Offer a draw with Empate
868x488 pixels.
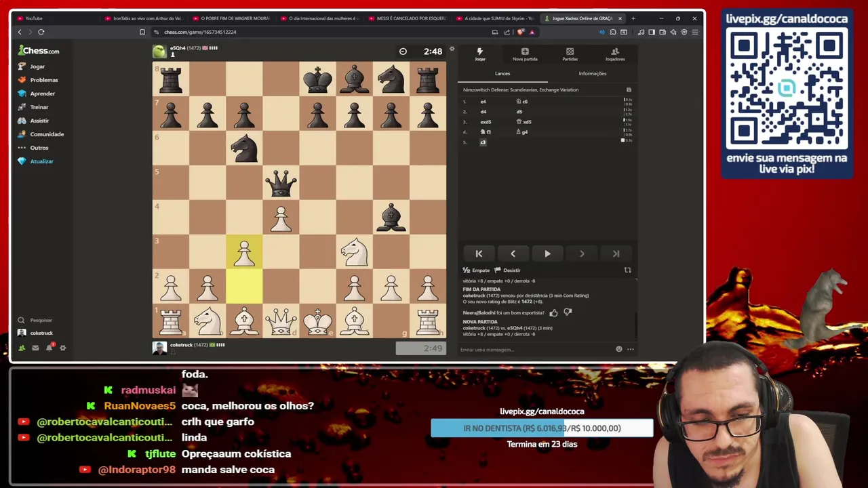click(x=476, y=270)
